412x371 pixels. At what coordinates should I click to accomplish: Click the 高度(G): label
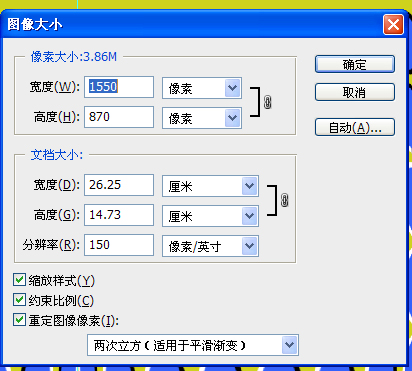pos(57,215)
